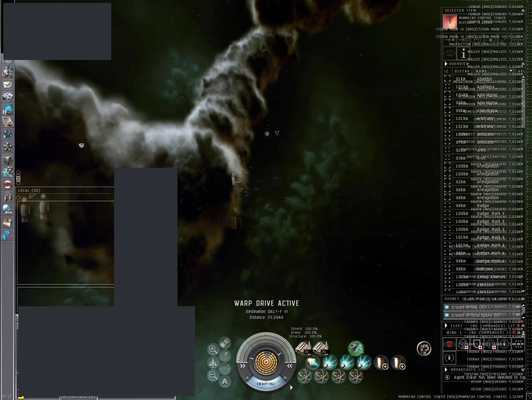Toggle the third shield hardener module
This screenshot has width=532, height=400.
coord(364,362)
